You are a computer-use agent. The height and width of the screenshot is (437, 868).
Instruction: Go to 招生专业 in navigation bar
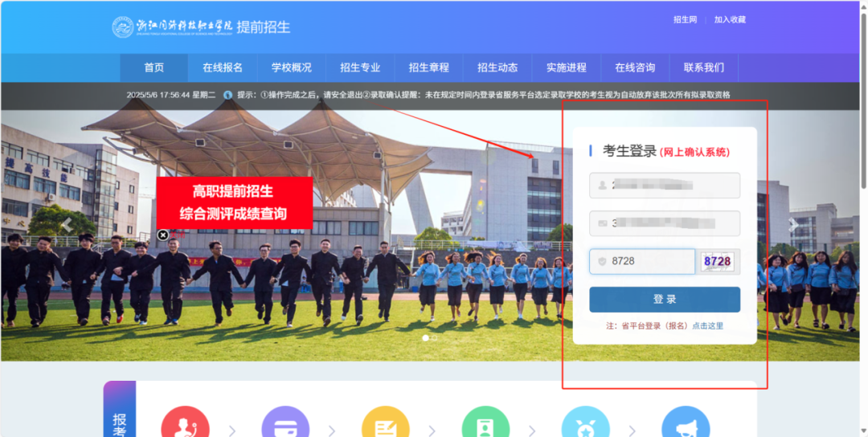tap(360, 67)
